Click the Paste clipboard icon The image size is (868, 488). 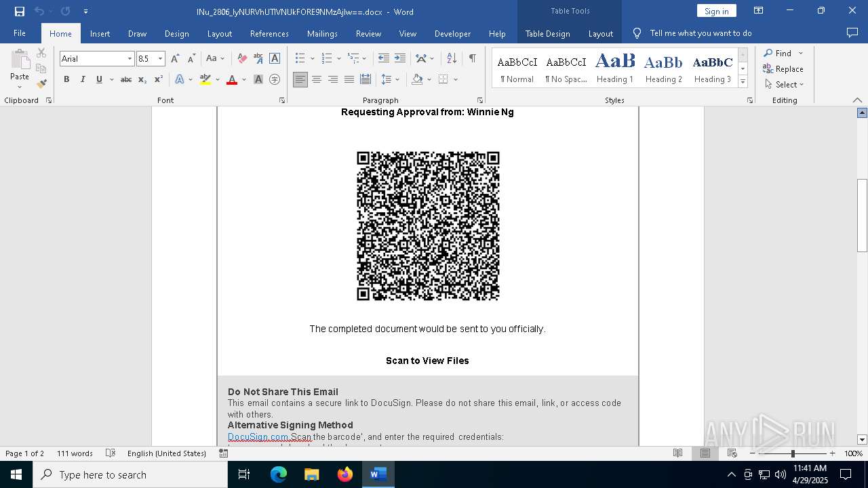pyautogui.click(x=20, y=60)
